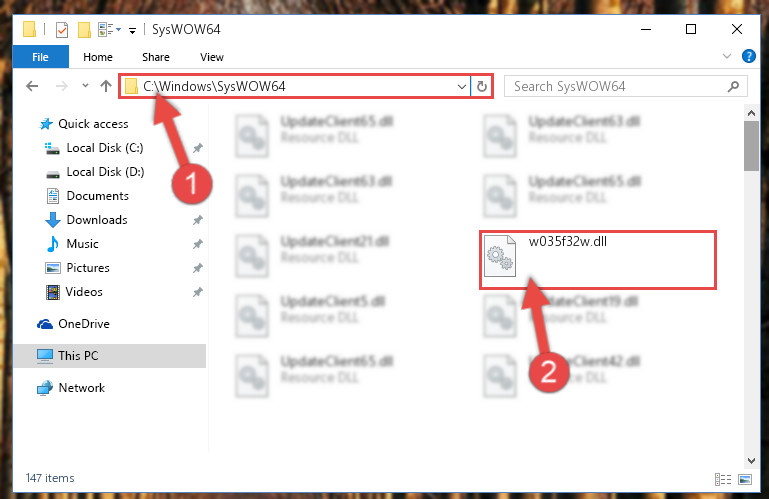Open the Share ribbon tab

click(x=156, y=57)
